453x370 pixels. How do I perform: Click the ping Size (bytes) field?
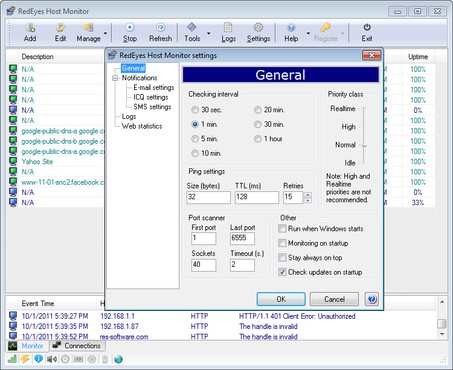click(x=208, y=197)
